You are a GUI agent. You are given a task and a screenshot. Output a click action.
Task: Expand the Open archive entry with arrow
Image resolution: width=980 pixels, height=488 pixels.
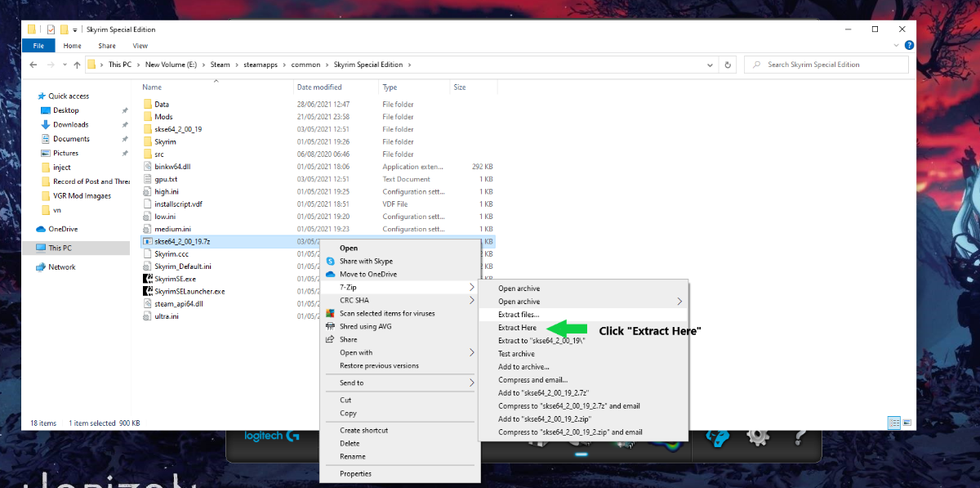coord(583,302)
